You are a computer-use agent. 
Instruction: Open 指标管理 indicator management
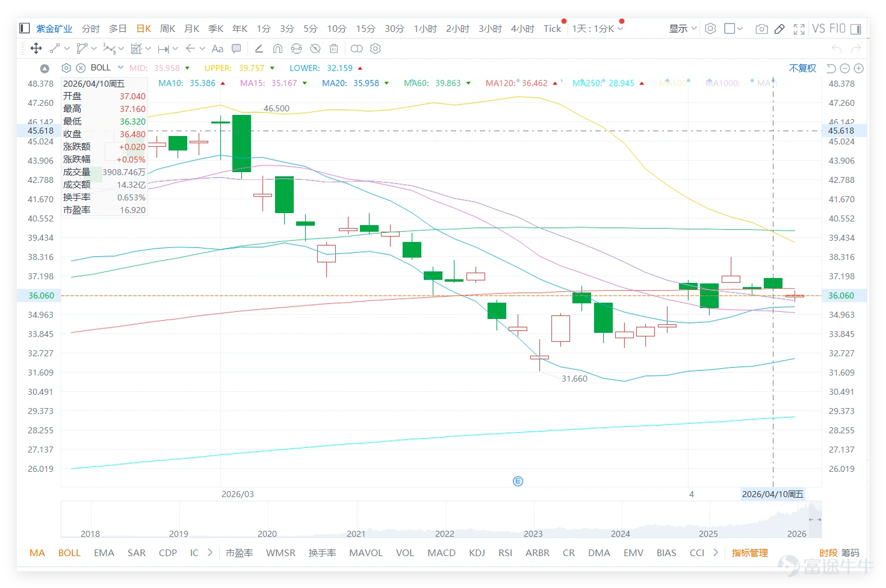point(749,552)
